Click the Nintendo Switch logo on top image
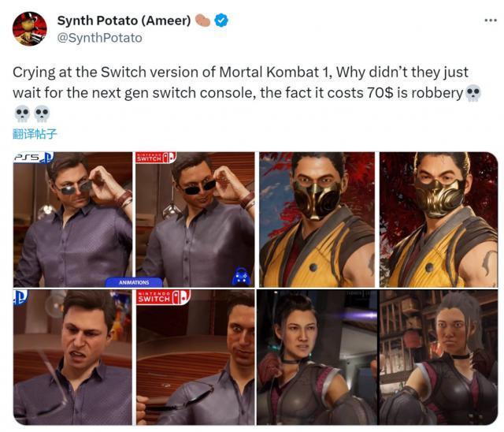 tap(156, 158)
